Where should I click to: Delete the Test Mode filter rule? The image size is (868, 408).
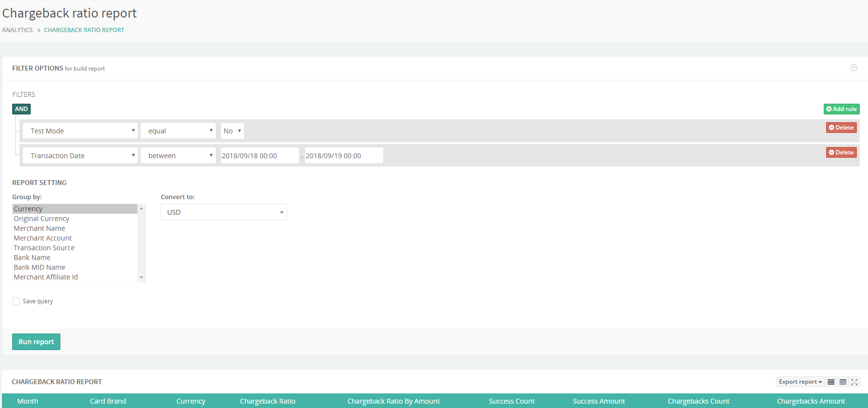pyautogui.click(x=841, y=128)
